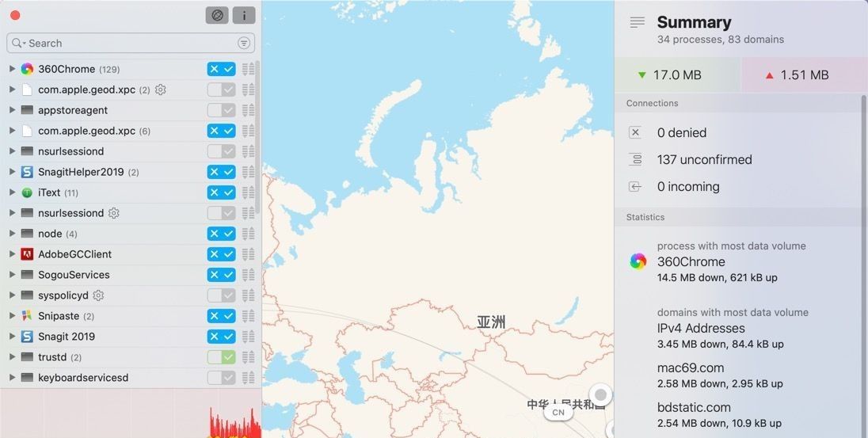Click the gear icon next to nsurlsessiond

(114, 213)
